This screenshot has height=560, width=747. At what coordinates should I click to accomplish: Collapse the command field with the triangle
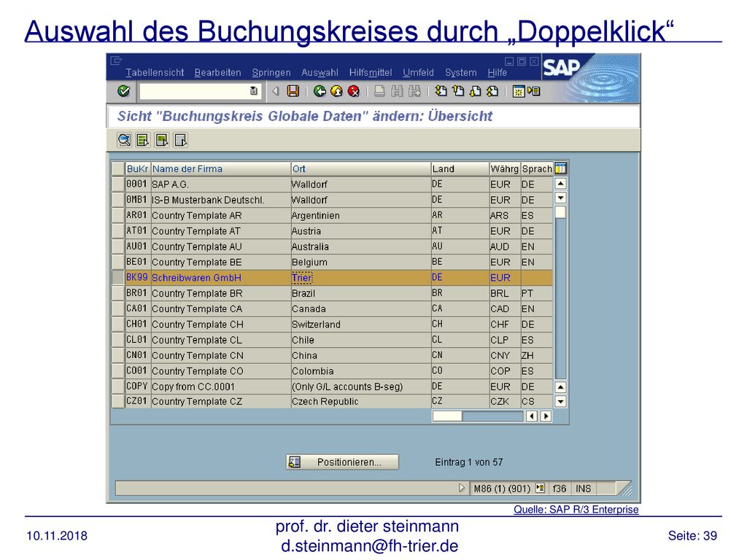click(x=275, y=91)
